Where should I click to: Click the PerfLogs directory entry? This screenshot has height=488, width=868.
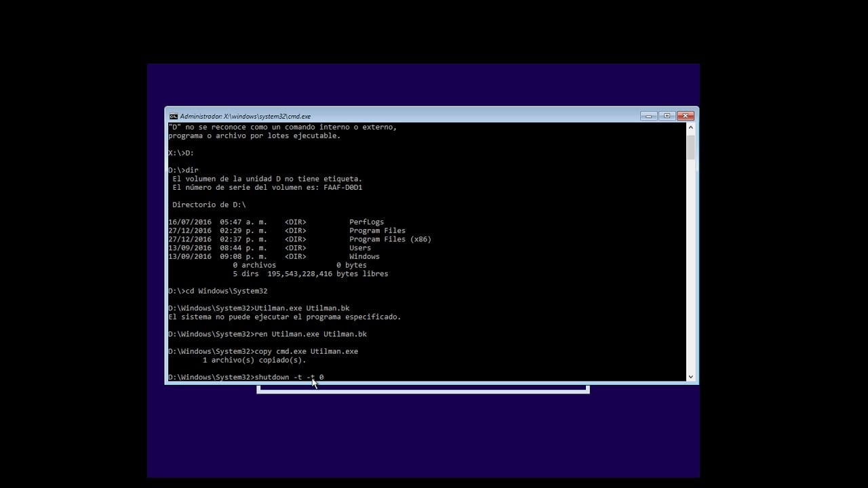coord(366,222)
